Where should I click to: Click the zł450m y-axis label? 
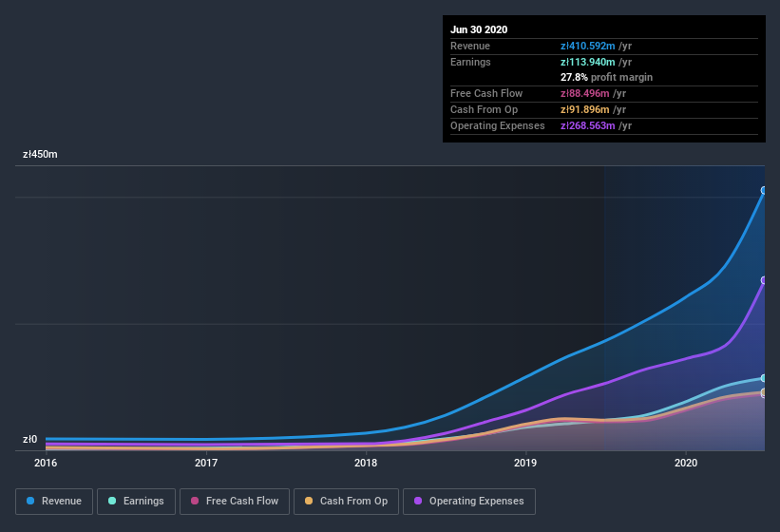pyautogui.click(x=40, y=154)
